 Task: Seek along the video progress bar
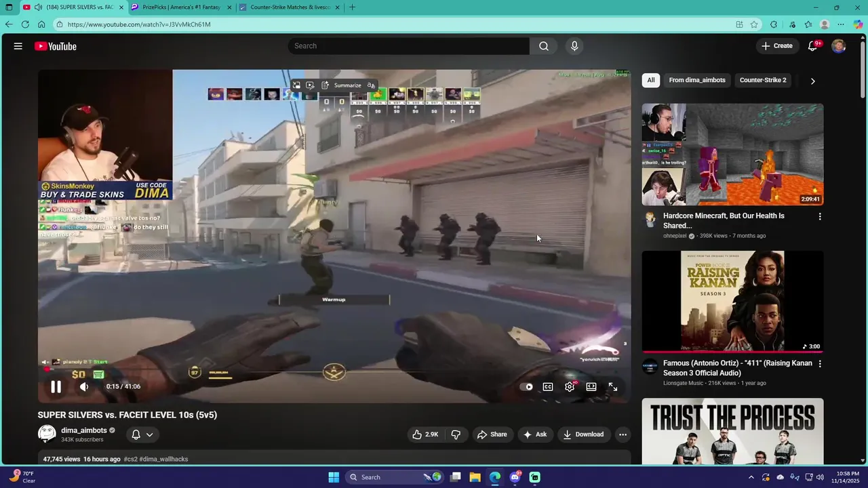(334, 370)
